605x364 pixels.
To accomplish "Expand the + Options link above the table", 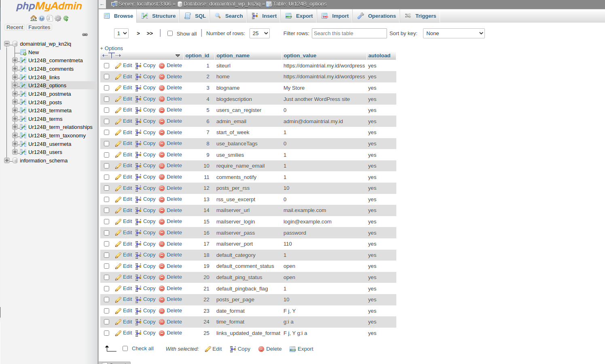I will (111, 48).
